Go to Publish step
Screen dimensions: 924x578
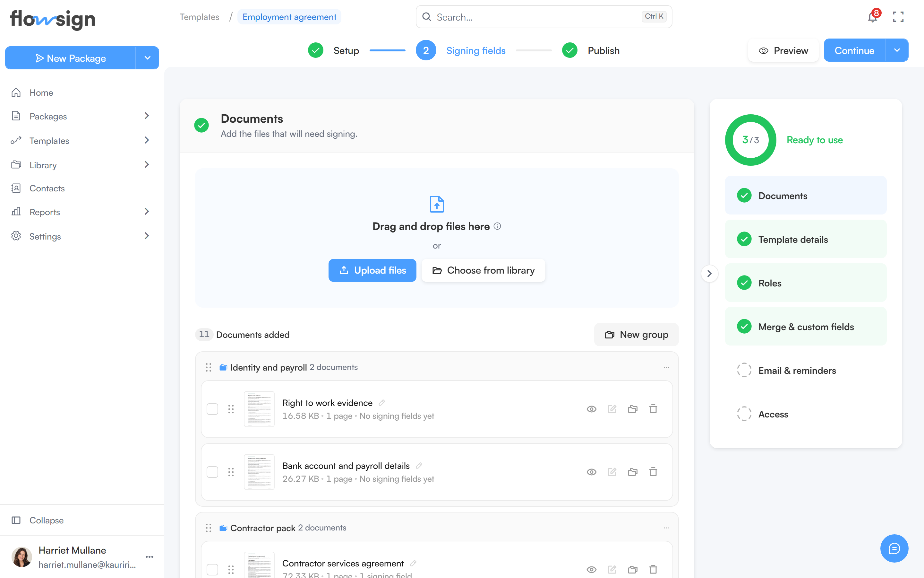click(591, 50)
